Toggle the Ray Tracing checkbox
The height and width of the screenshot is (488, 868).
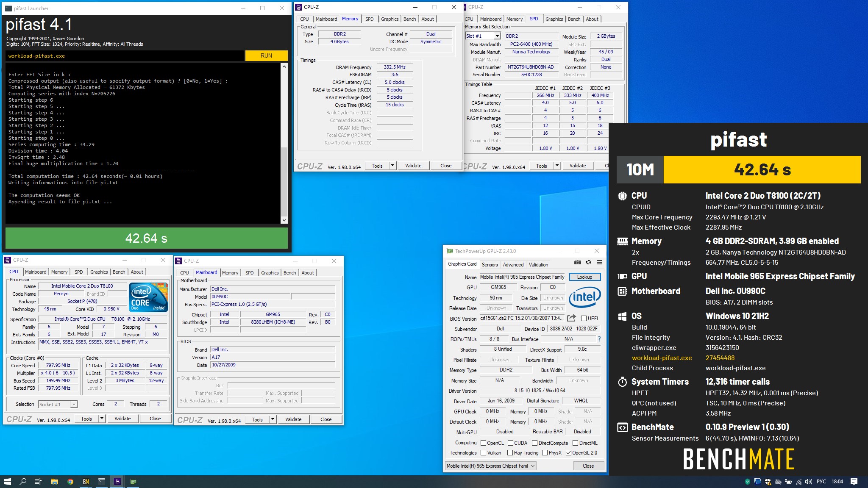510,453
